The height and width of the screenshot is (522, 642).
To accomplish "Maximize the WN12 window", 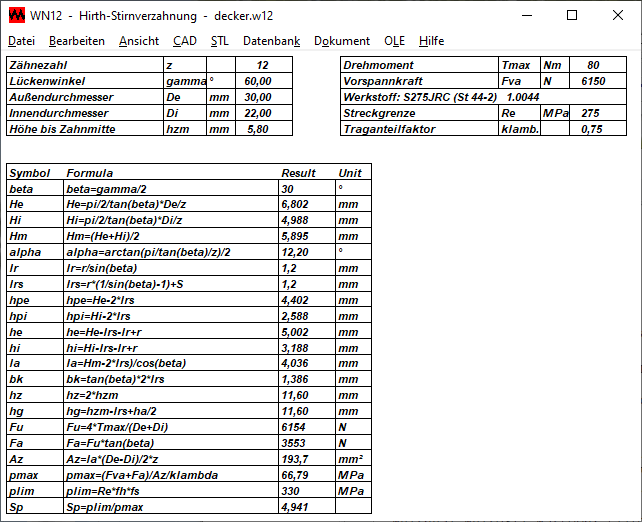I will [572, 16].
